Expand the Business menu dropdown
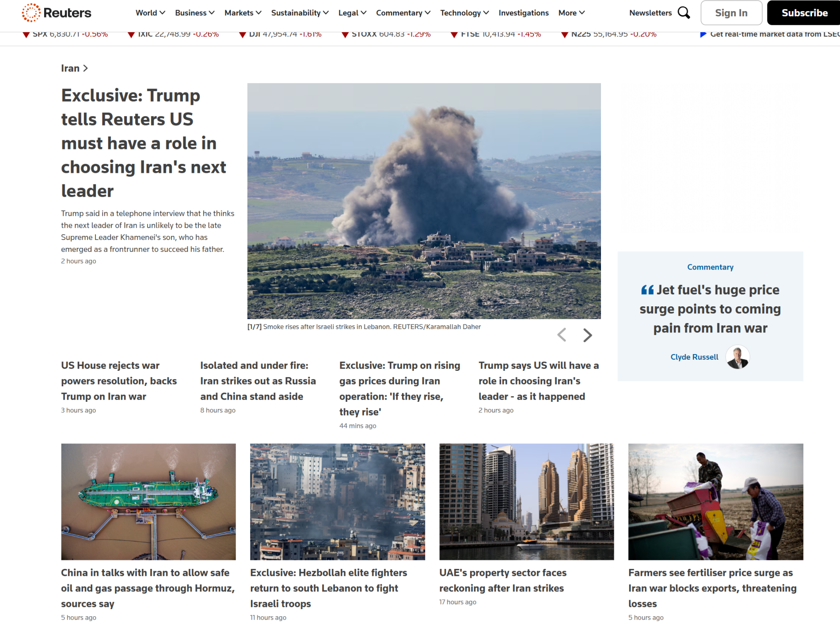Viewport: 840px width, 629px height. (x=194, y=13)
